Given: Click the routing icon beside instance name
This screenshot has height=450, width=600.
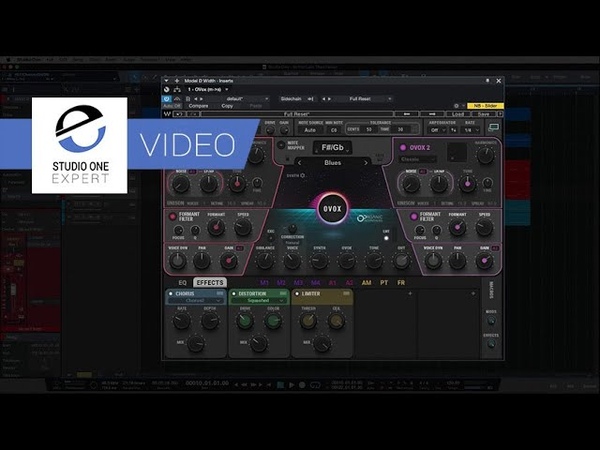Looking at the screenshot, I should tap(177, 90).
